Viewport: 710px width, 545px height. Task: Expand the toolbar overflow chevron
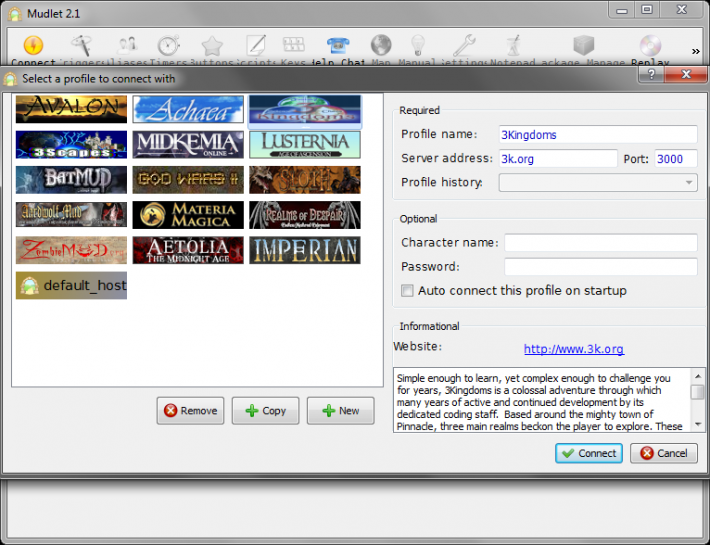[696, 51]
